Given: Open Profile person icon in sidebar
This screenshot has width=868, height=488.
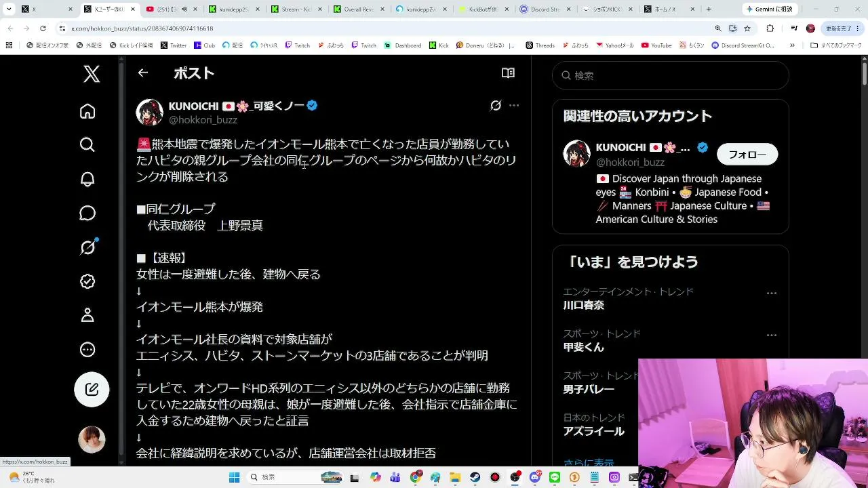Looking at the screenshot, I should (87, 315).
